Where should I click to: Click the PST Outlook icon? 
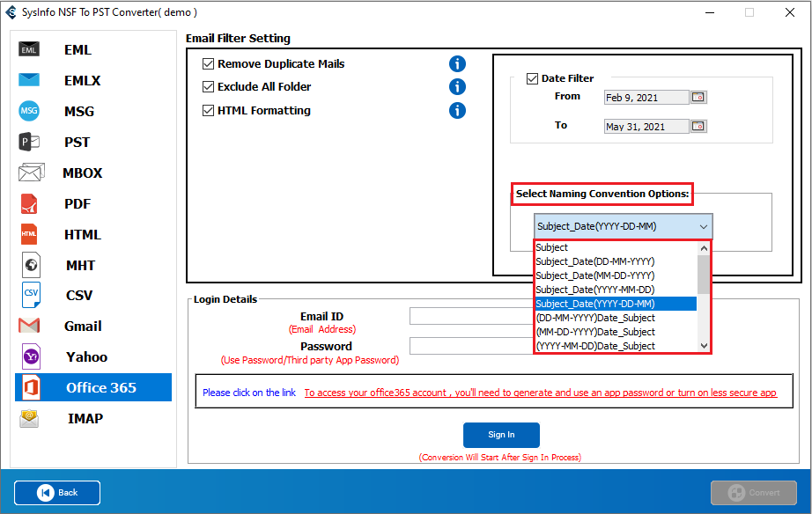(x=29, y=142)
